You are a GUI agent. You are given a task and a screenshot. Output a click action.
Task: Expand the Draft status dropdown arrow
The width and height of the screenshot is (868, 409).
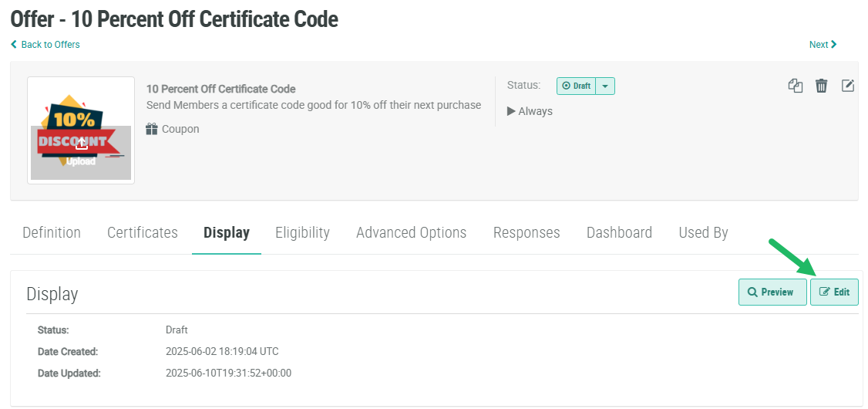pyautogui.click(x=605, y=86)
